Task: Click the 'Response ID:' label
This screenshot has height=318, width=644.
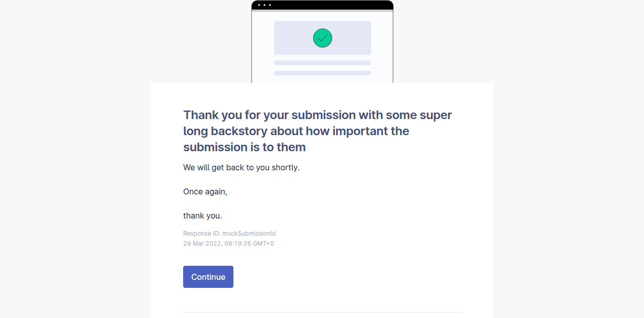Action: (x=202, y=234)
